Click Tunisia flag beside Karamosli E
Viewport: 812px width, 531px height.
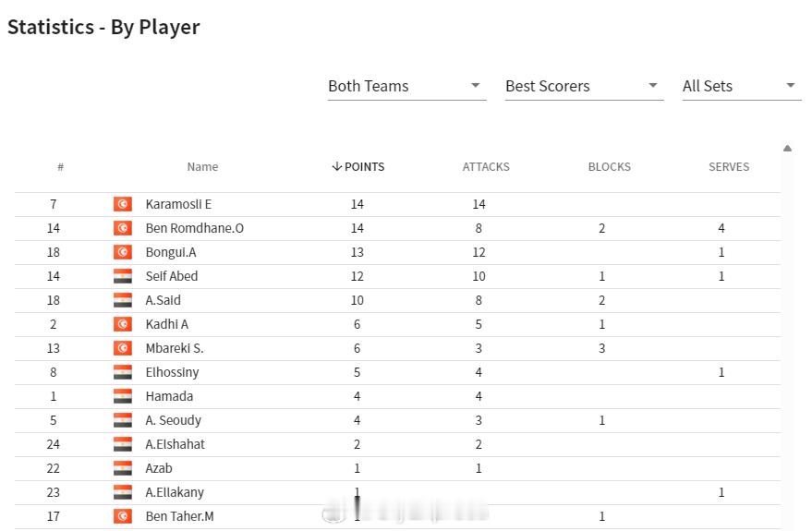pos(123,204)
